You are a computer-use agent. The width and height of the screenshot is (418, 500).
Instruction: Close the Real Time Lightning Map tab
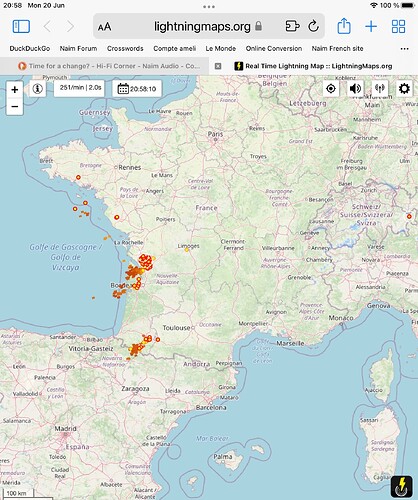218,66
